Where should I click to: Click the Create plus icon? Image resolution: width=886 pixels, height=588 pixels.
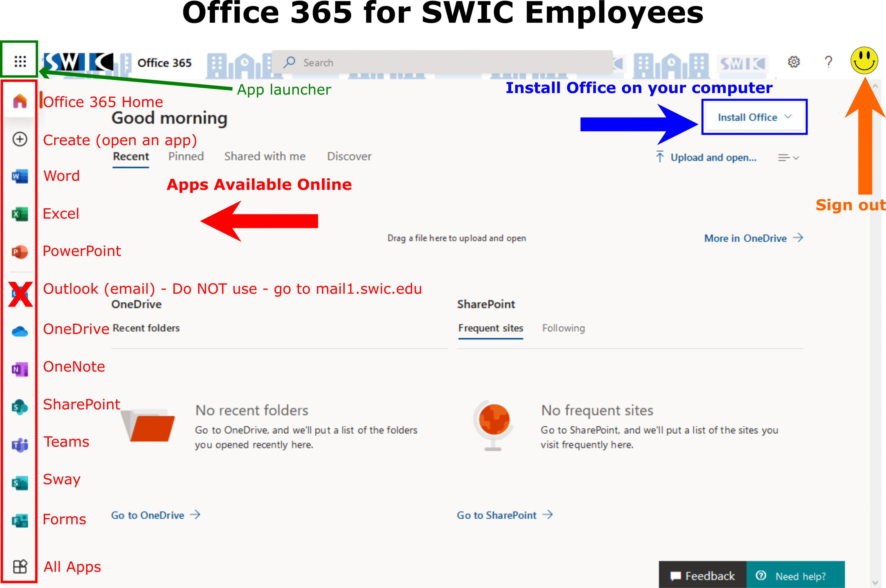20,139
